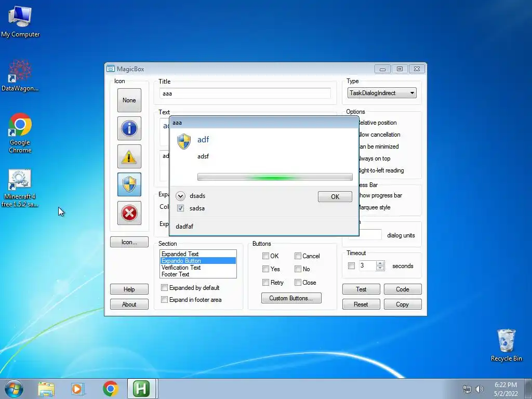Image resolution: width=532 pixels, height=399 pixels.
Task: Click the dialog units width field
Action: pyautogui.click(x=370, y=235)
